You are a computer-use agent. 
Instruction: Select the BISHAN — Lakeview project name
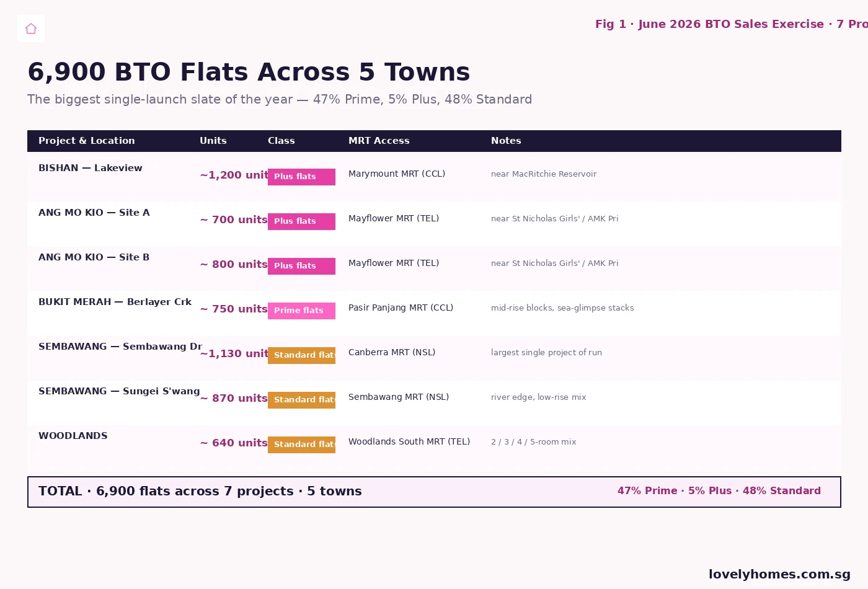[91, 168]
